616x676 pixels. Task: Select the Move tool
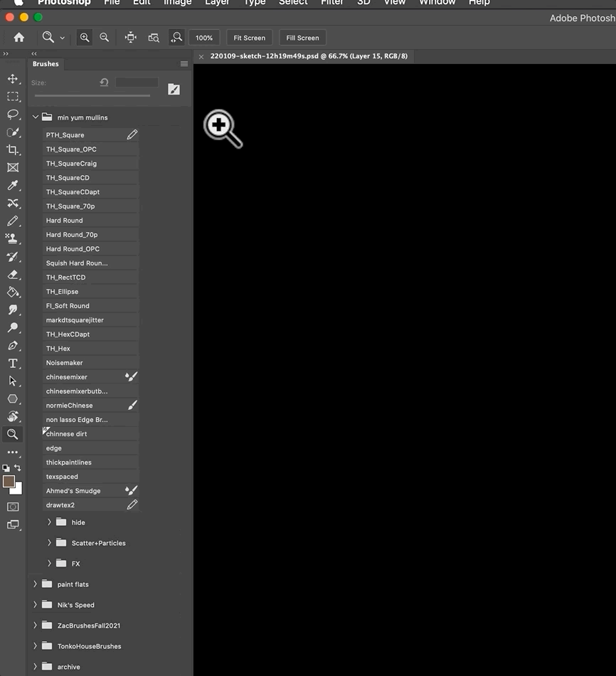point(13,79)
